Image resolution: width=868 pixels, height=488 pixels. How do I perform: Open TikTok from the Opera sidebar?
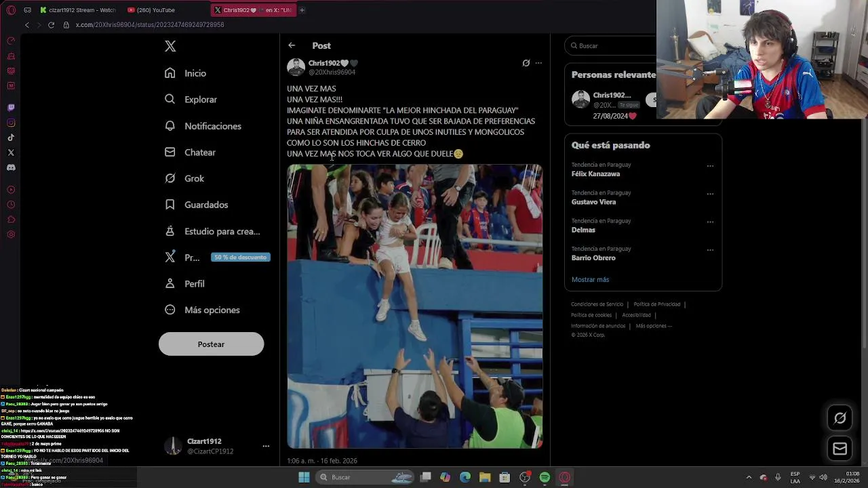point(11,138)
